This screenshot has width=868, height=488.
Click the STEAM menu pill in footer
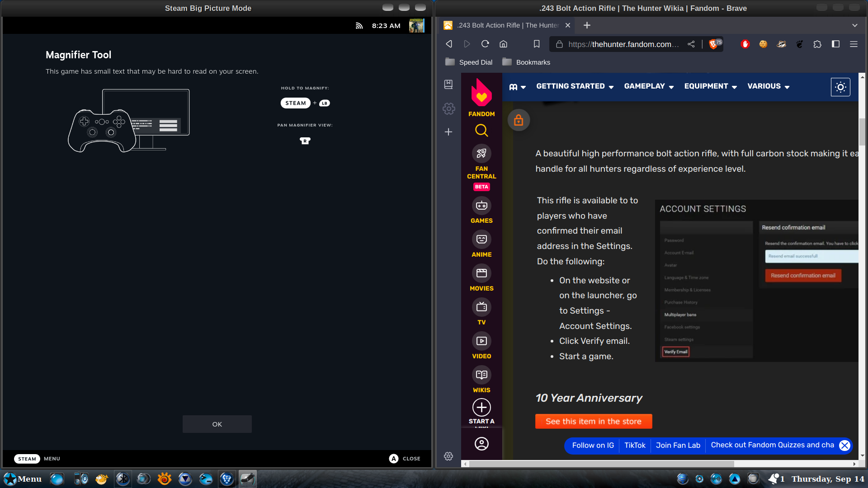point(27,459)
